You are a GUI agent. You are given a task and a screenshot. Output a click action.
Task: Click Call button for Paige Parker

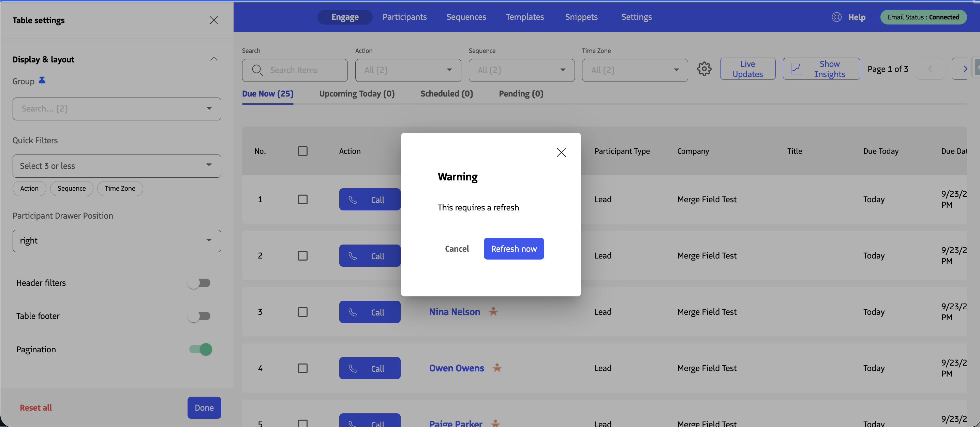[x=370, y=421]
